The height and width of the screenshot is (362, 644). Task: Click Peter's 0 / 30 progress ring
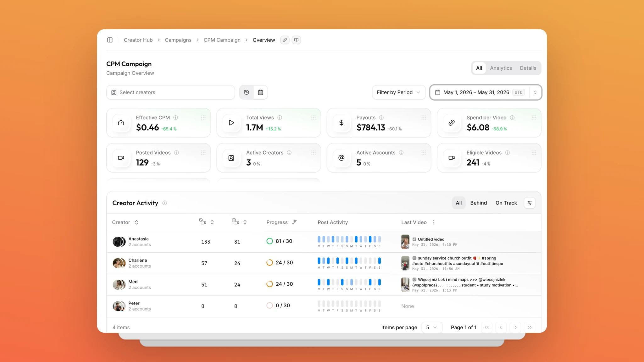pyautogui.click(x=269, y=305)
